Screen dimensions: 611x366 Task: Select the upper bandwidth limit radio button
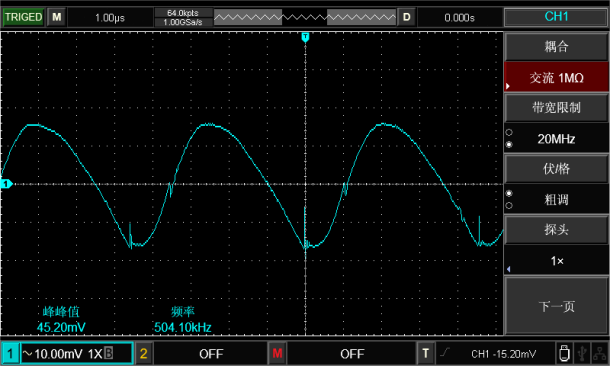click(x=509, y=133)
